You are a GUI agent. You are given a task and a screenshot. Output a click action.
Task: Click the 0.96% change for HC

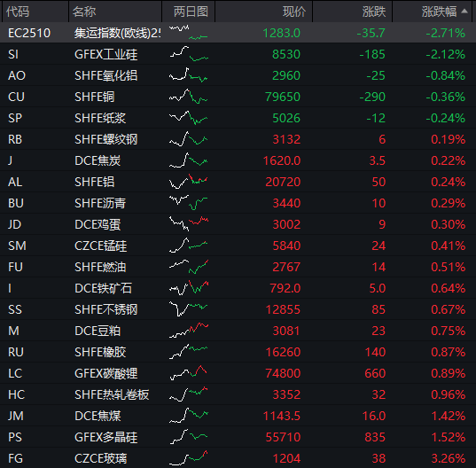(x=448, y=394)
